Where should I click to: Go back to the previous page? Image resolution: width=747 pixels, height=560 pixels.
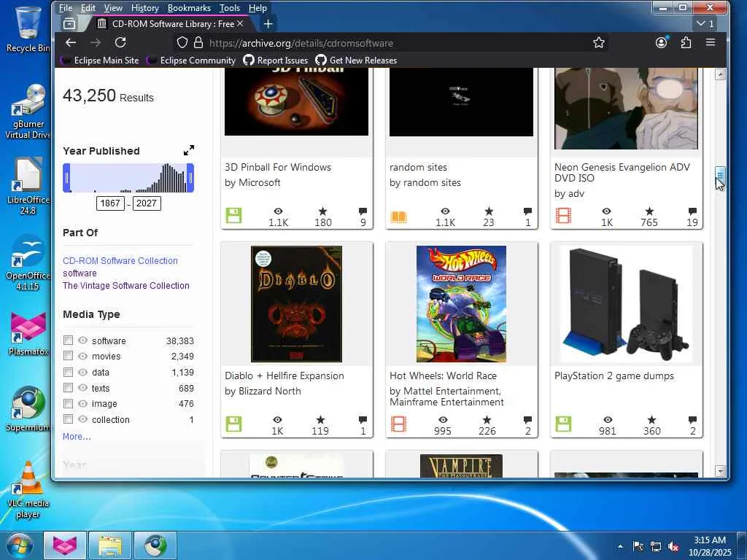71,43
